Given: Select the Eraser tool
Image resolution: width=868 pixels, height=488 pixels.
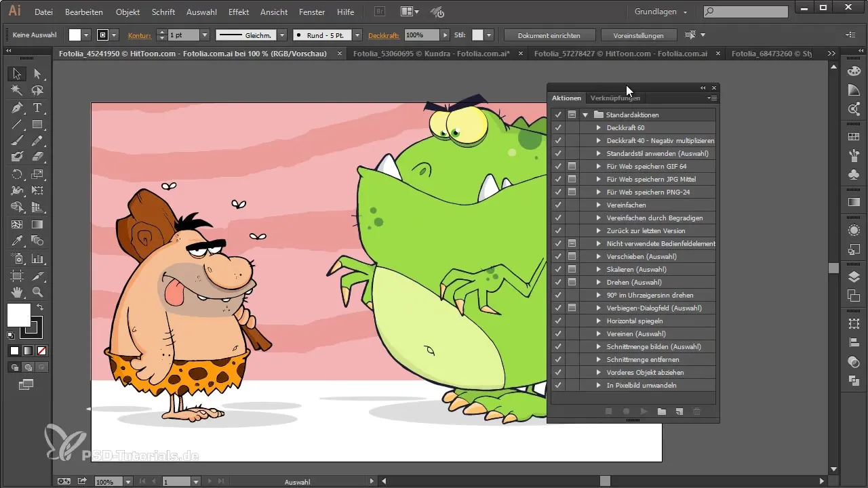Looking at the screenshot, I should click(37, 157).
